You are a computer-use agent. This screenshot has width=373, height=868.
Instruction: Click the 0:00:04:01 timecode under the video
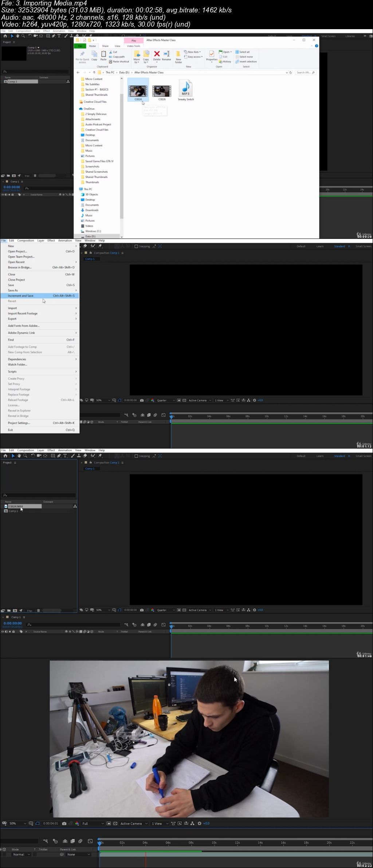(x=51, y=824)
